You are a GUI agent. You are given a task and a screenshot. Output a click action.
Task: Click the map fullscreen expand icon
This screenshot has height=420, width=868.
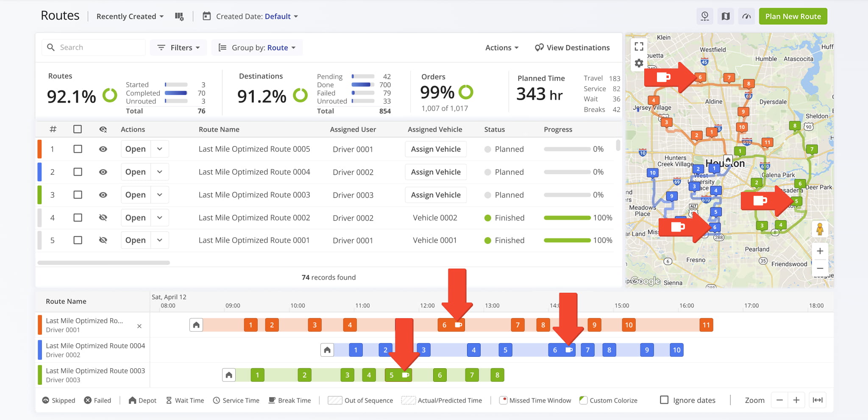tap(639, 46)
